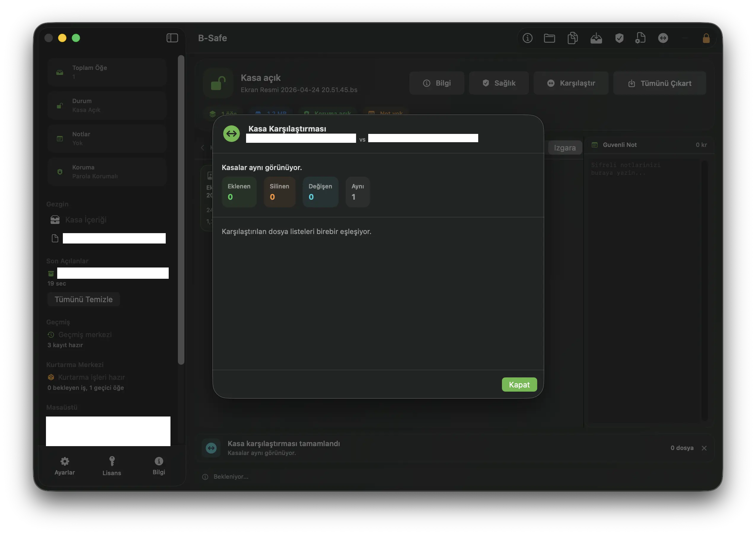Select the Durum Kasa Açık card
Viewport: 756px width, 535px height.
(x=107, y=105)
